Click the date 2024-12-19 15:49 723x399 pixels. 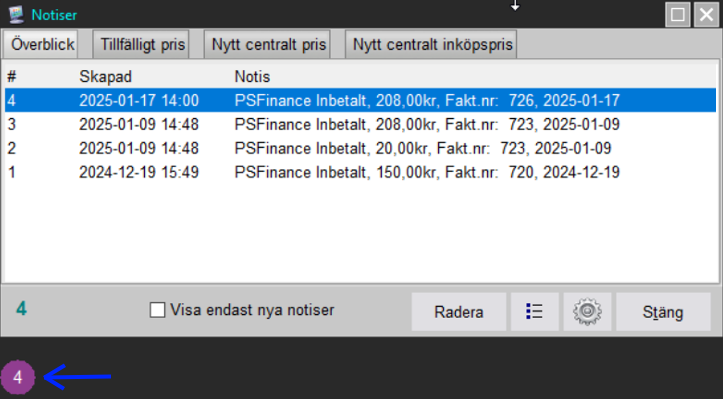[139, 173]
